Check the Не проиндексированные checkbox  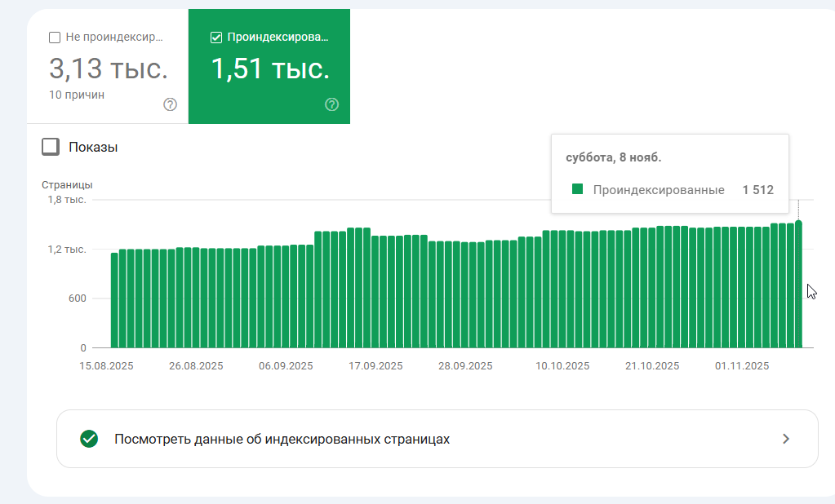coord(55,38)
